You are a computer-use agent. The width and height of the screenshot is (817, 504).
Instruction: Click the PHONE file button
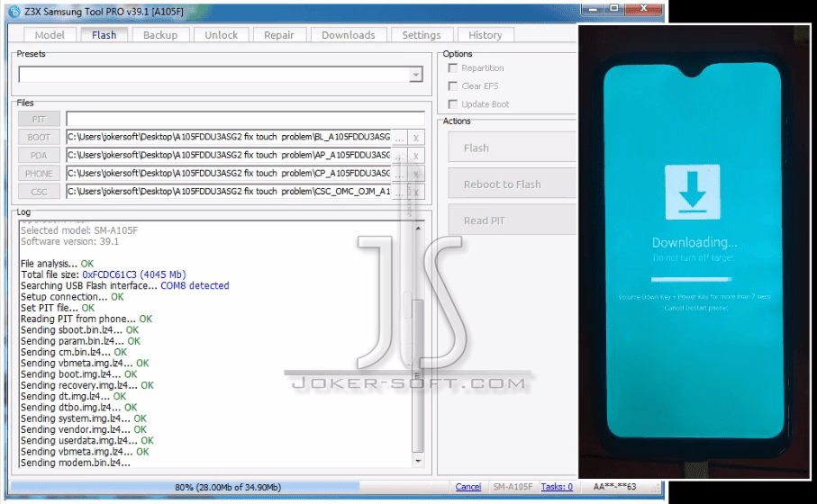(39, 174)
